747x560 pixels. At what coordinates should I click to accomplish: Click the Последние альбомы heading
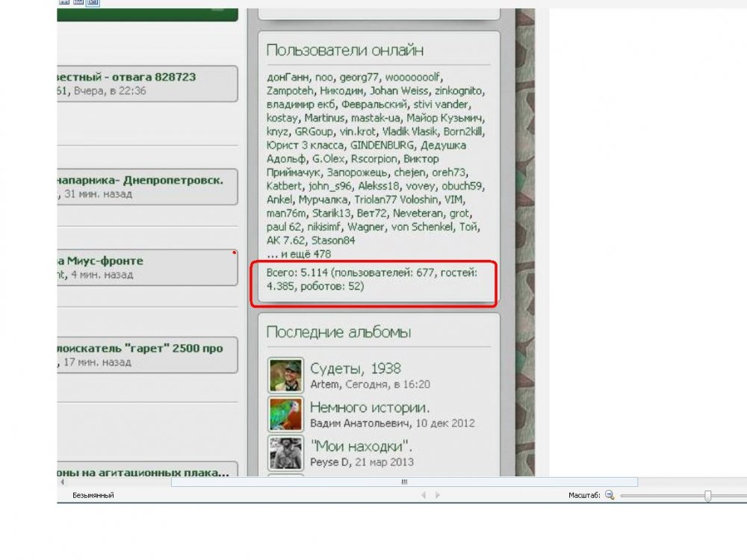coord(338,332)
